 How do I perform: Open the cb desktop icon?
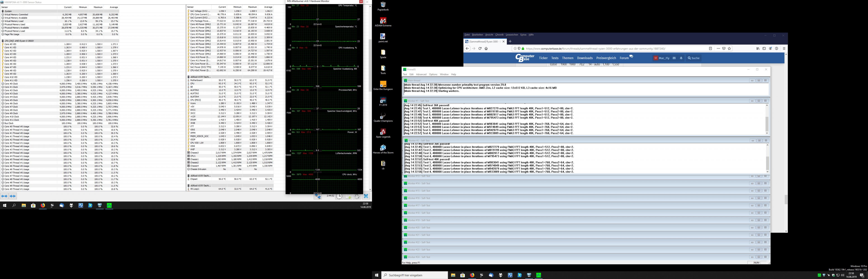tap(383, 165)
